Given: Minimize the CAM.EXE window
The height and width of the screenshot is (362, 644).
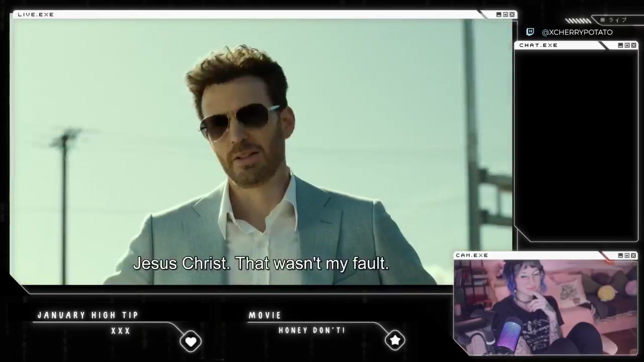Looking at the screenshot, I should pyautogui.click(x=621, y=255).
